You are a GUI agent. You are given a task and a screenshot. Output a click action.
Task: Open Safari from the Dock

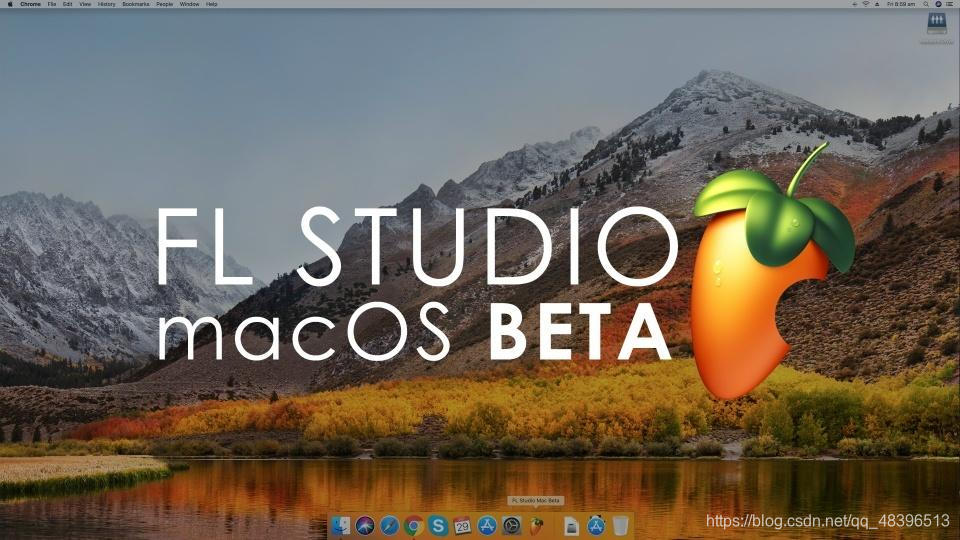coord(389,525)
